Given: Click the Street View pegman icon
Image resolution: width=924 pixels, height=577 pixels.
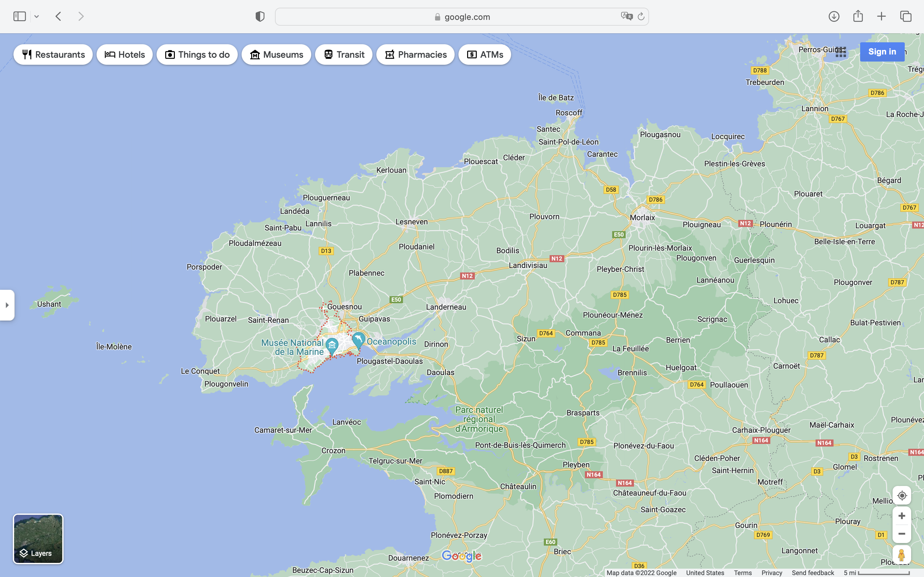Looking at the screenshot, I should pyautogui.click(x=902, y=555).
